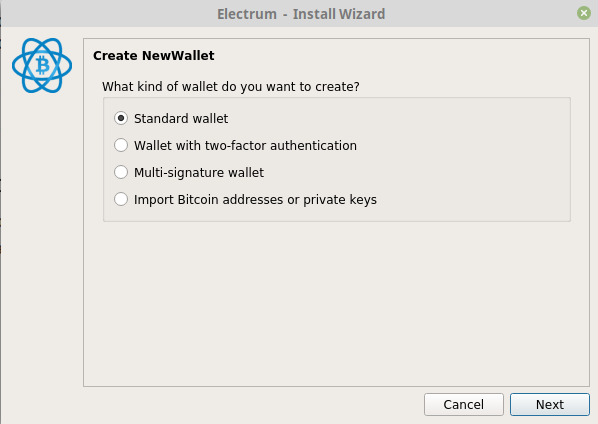Click the Bitcoin B symbol inside logo
This screenshot has height=424, width=598.
[x=42, y=65]
